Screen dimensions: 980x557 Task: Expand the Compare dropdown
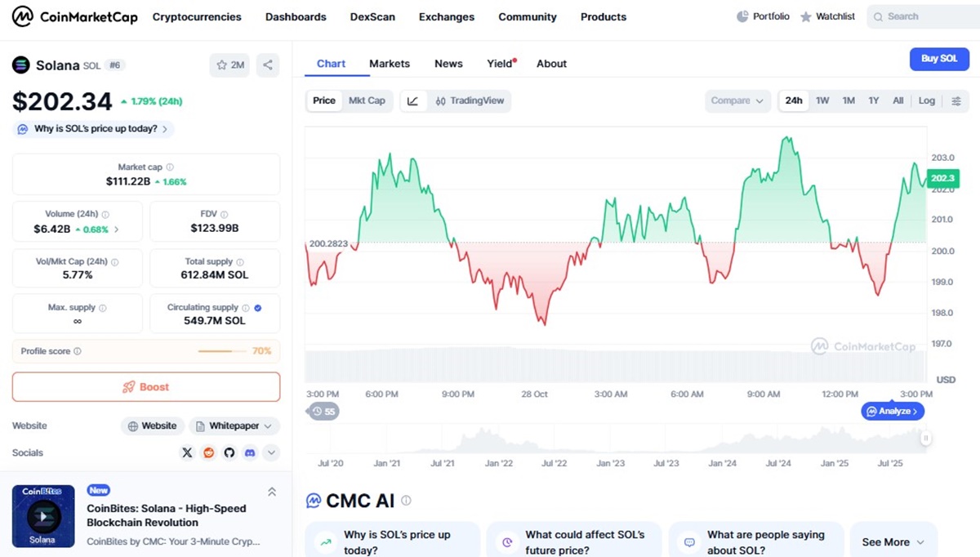[737, 101]
